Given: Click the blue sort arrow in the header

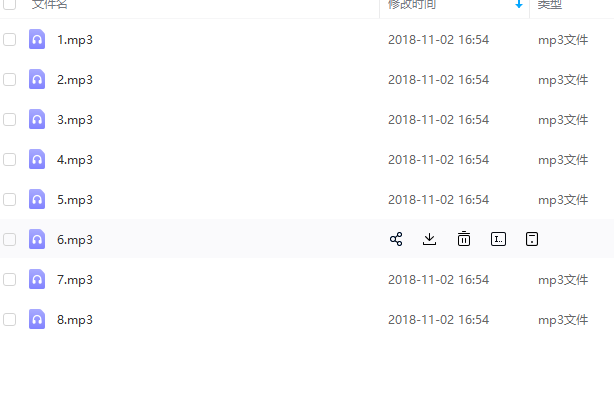Looking at the screenshot, I should coord(518,5).
